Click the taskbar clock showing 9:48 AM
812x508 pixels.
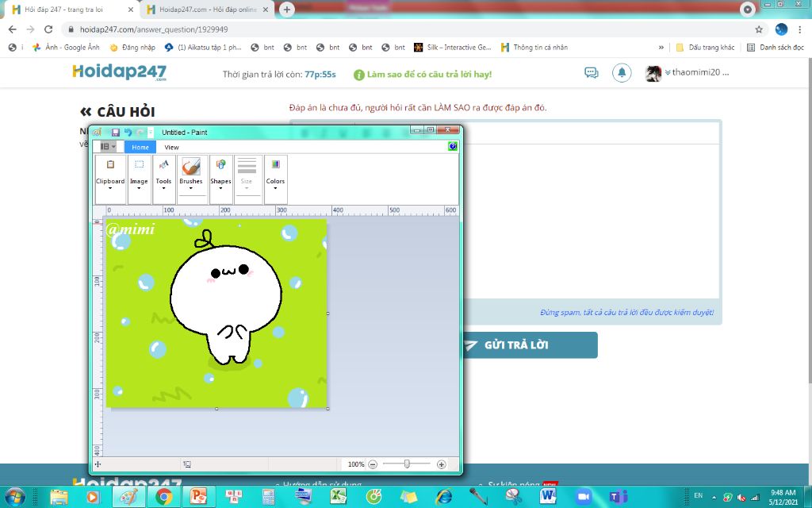pyautogui.click(x=783, y=497)
